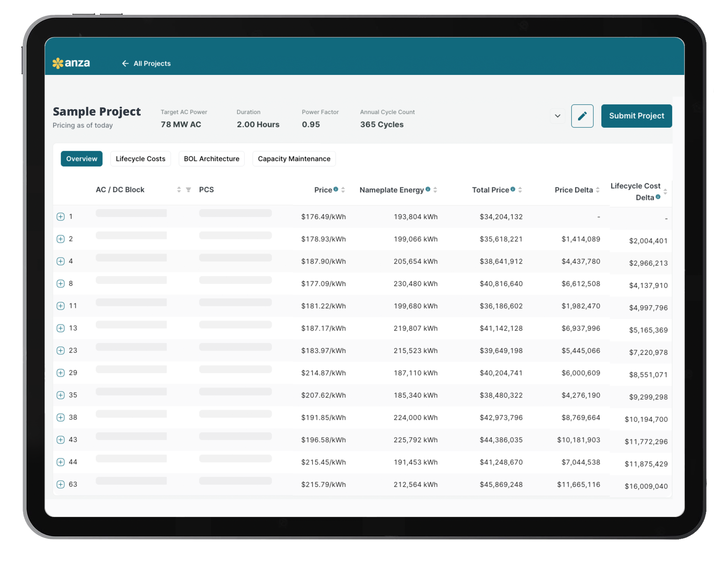Click the $10,194,700 lifecycle cost delta
Viewport: 728px width, 561px height.
tap(646, 419)
